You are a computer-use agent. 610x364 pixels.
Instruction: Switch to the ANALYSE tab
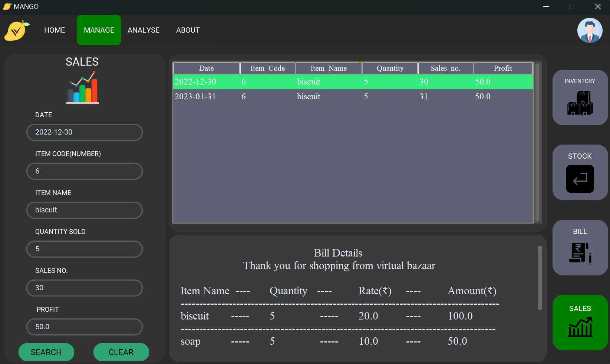click(x=144, y=30)
